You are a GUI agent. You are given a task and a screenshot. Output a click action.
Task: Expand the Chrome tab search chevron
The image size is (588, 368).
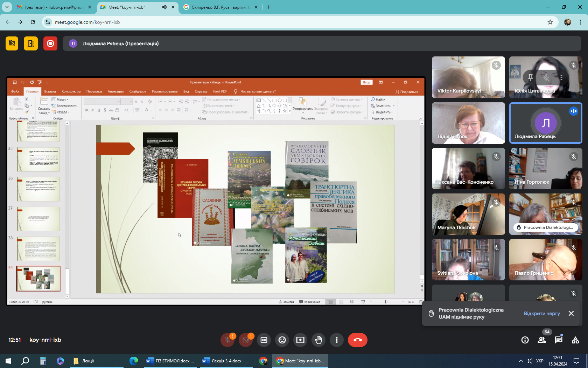[7, 7]
